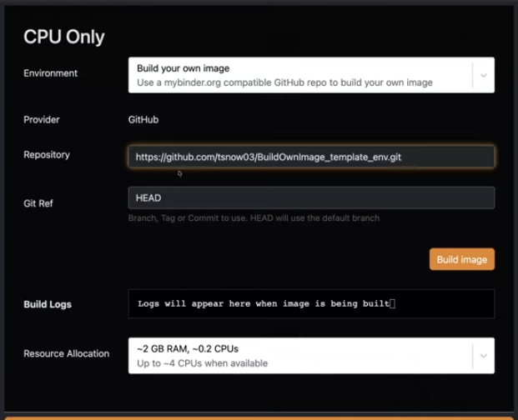
Task: Click the Build Logs label
Action: coord(48,304)
